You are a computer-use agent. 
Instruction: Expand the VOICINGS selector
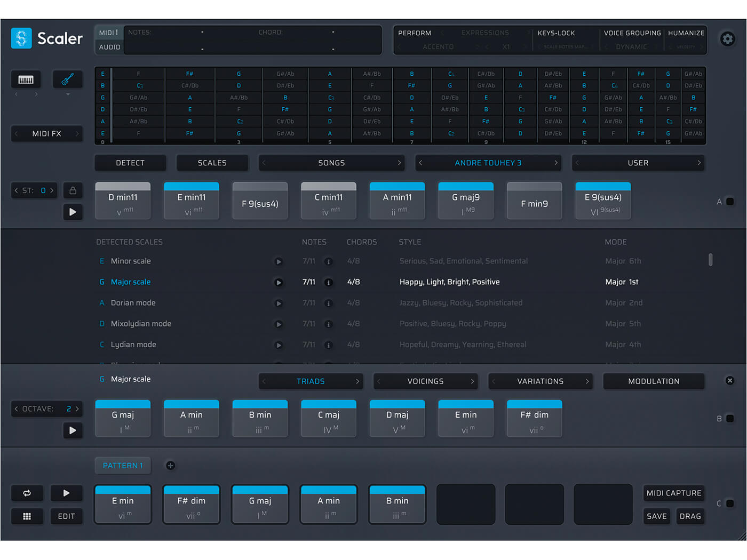(x=472, y=381)
